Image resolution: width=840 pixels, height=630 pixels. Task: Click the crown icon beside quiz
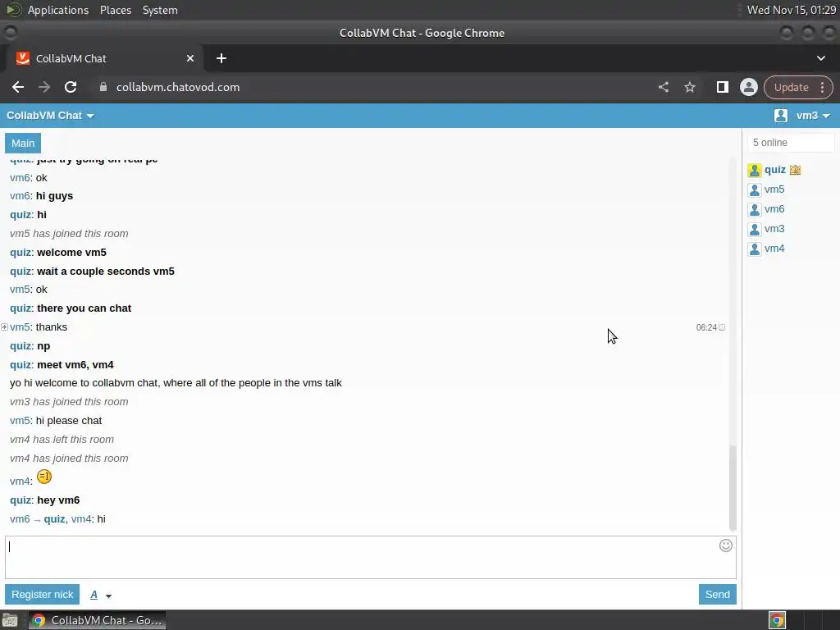[795, 170]
